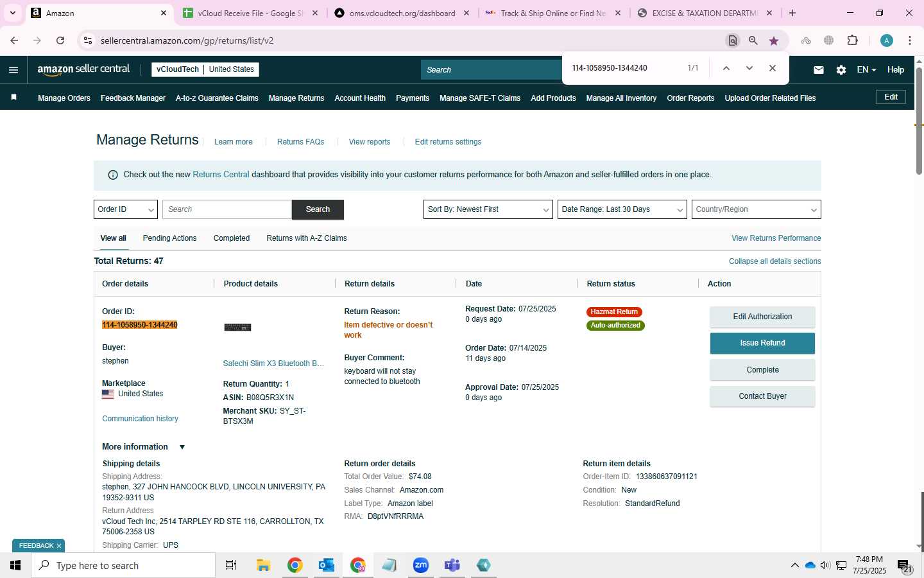Screen dimensions: 924x578
Task: Click the Amazon Seller Central logo
Action: click(83, 69)
